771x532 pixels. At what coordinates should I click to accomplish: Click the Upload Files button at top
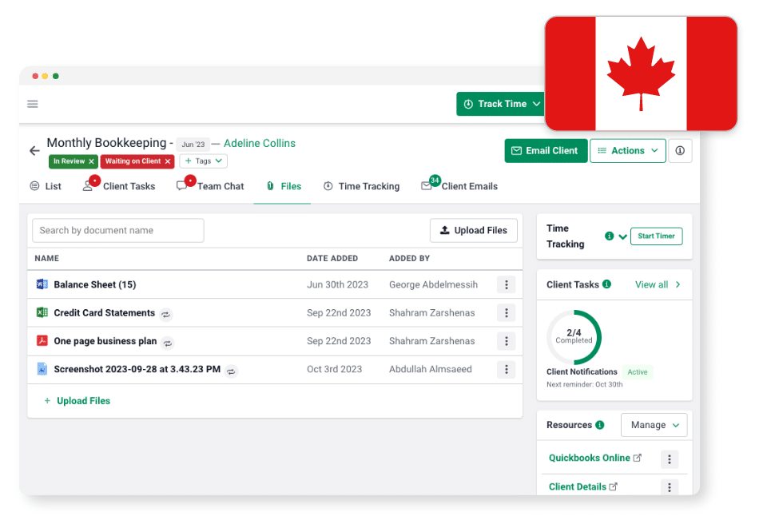click(x=474, y=230)
